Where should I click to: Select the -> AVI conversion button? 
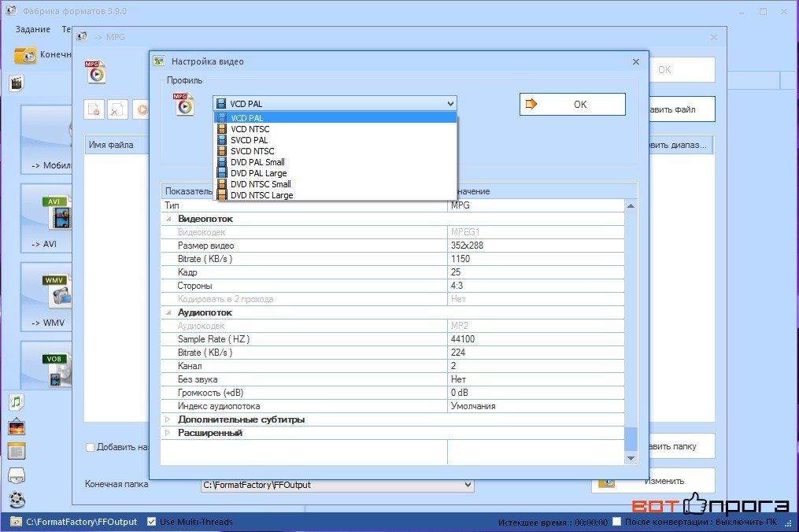[x=46, y=218]
